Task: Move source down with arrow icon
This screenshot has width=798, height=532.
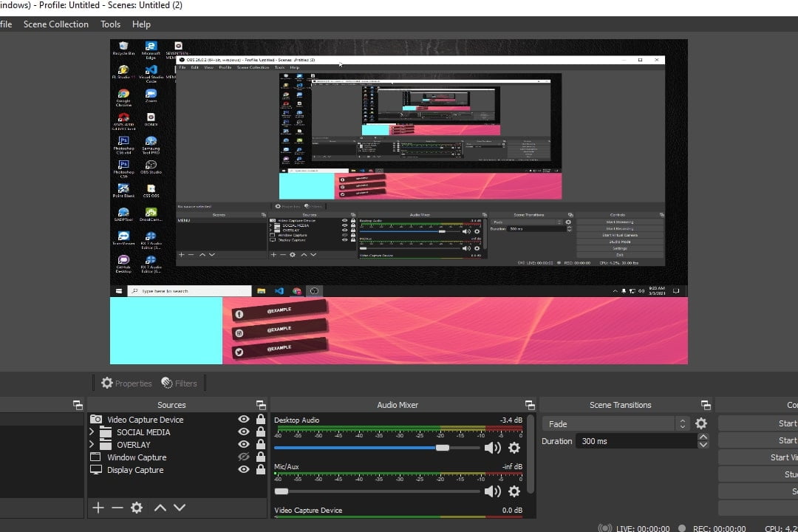Action: tap(180, 508)
